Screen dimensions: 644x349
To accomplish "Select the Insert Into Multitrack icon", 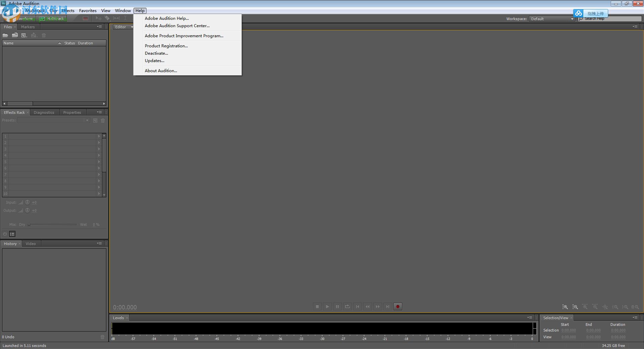I will pos(34,35).
